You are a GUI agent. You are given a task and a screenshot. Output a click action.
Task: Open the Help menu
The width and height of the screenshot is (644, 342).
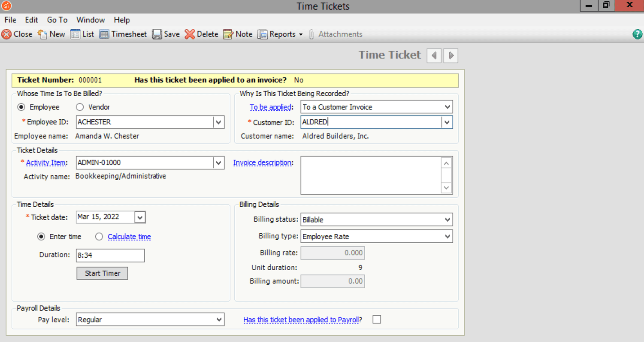(122, 20)
